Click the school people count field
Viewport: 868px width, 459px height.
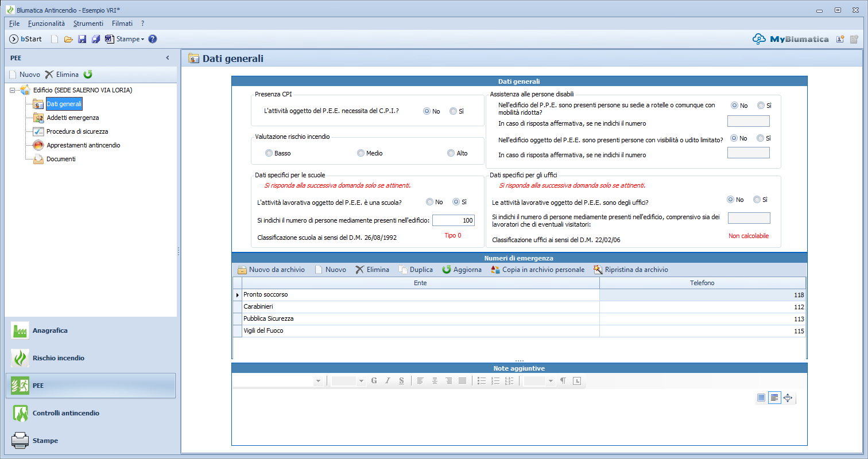(453, 220)
